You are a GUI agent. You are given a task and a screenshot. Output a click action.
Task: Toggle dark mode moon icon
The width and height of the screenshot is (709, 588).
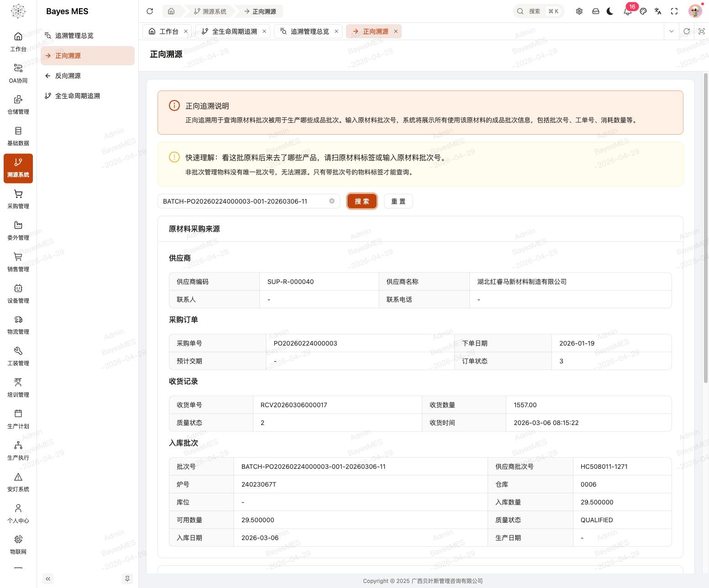click(610, 11)
